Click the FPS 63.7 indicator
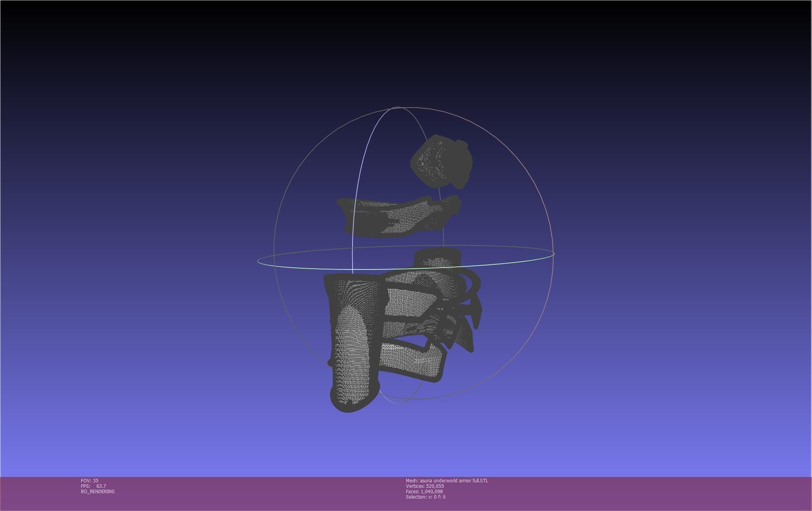Screen dimensions: 812x511 pyautogui.click(x=93, y=486)
